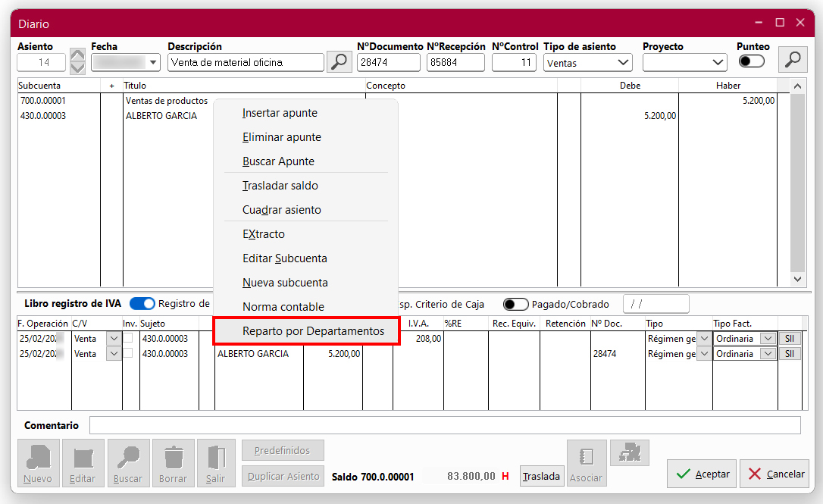
Task: Click the Buscar magnifier button
Action: pyautogui.click(x=128, y=463)
